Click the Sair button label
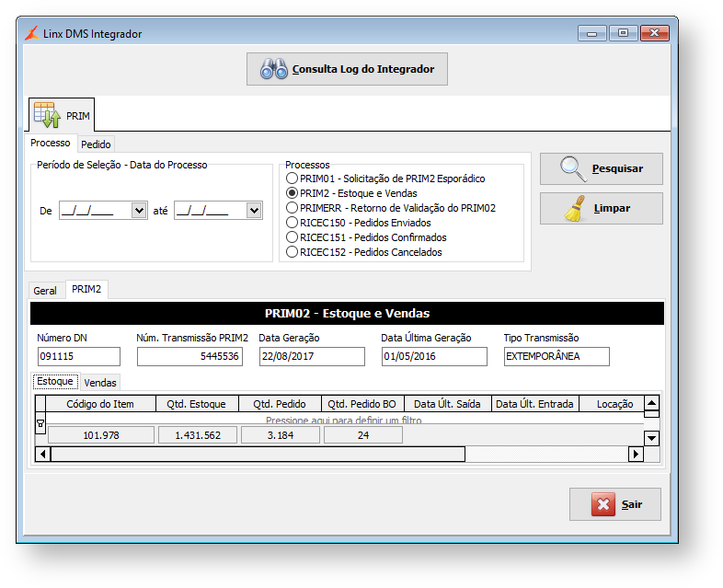Image resolution: width=723 pixels, height=588 pixels. pos(632,504)
